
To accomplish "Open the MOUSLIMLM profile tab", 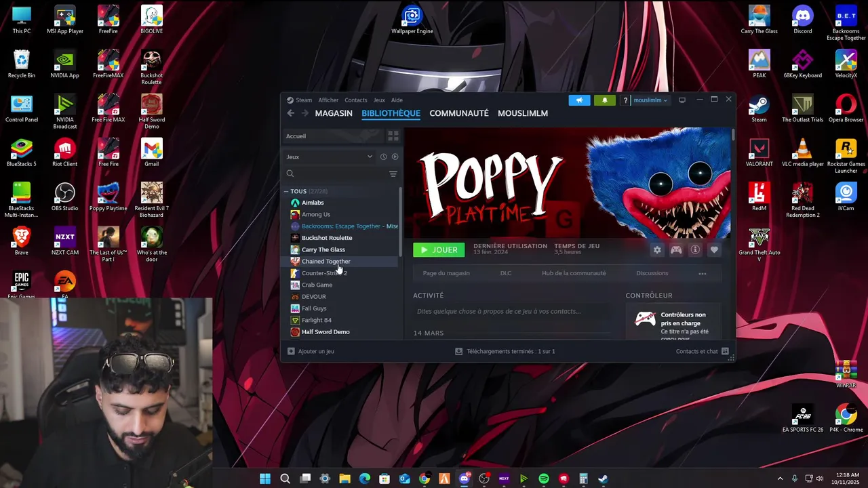I will coord(523,113).
